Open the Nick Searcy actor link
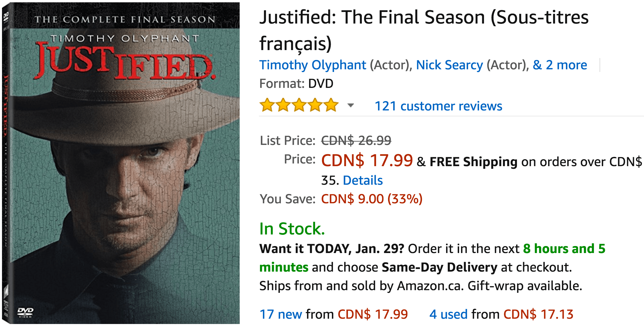Screen dimensions: 644x325 click(449, 65)
